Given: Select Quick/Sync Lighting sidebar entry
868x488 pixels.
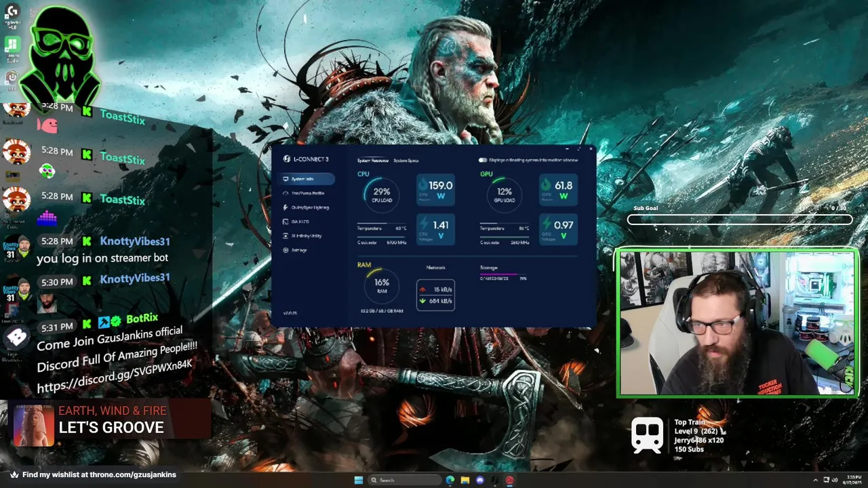Looking at the screenshot, I should coord(307,207).
